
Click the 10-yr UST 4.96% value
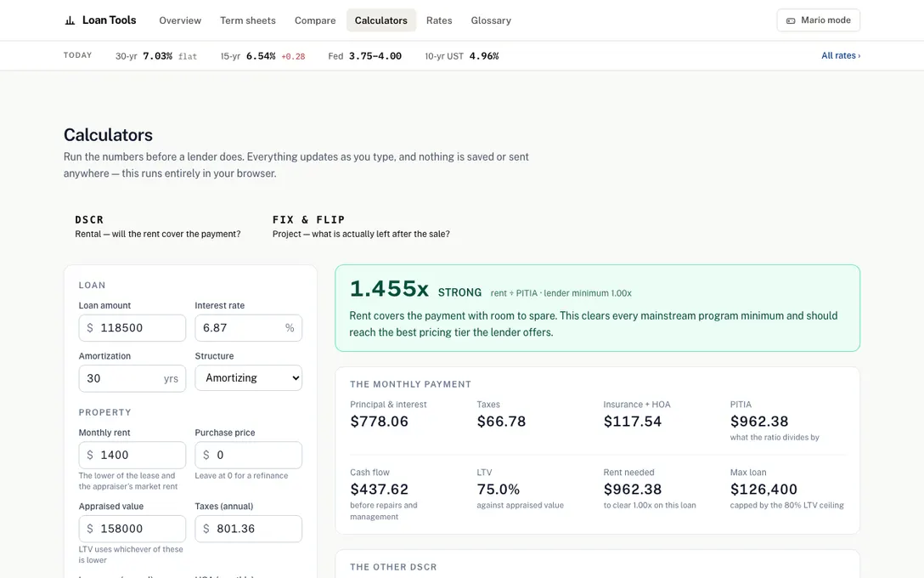point(484,56)
